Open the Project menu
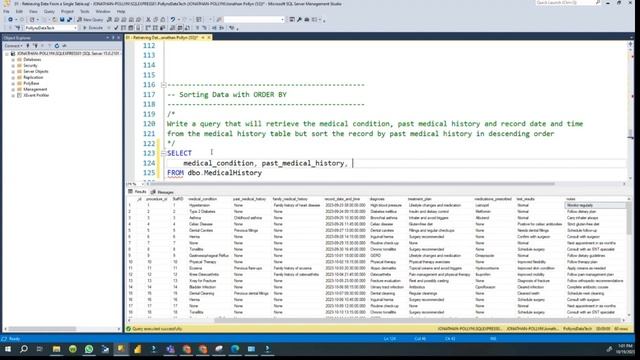This screenshot has width=640, height=360. tap(67, 11)
